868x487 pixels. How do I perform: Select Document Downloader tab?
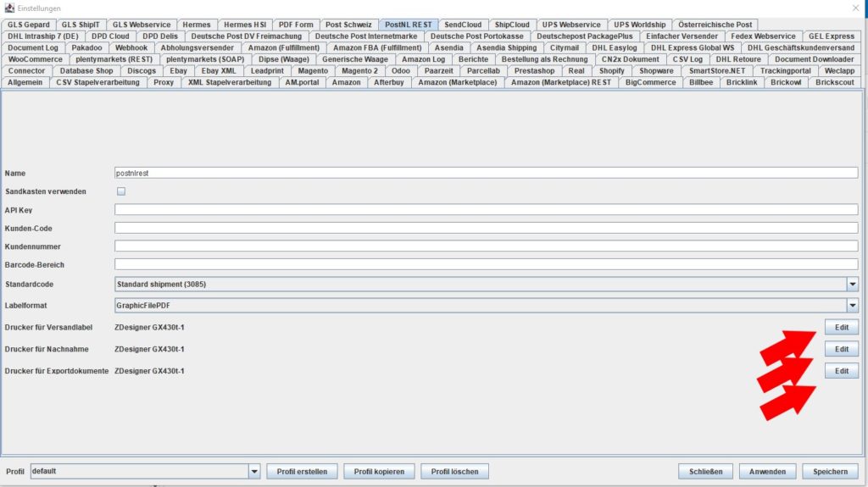coord(815,59)
